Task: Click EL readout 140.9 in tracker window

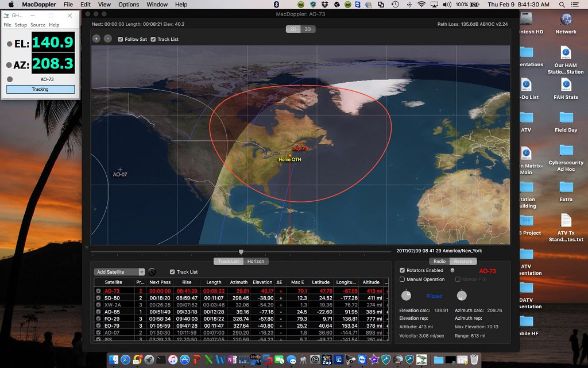Action: pos(53,42)
